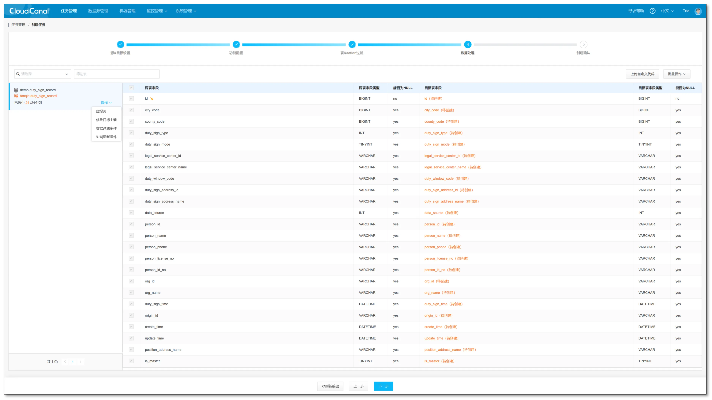This screenshot has height=400, width=712.
Task: Click the fourth step circle in progress bar
Action: point(467,44)
